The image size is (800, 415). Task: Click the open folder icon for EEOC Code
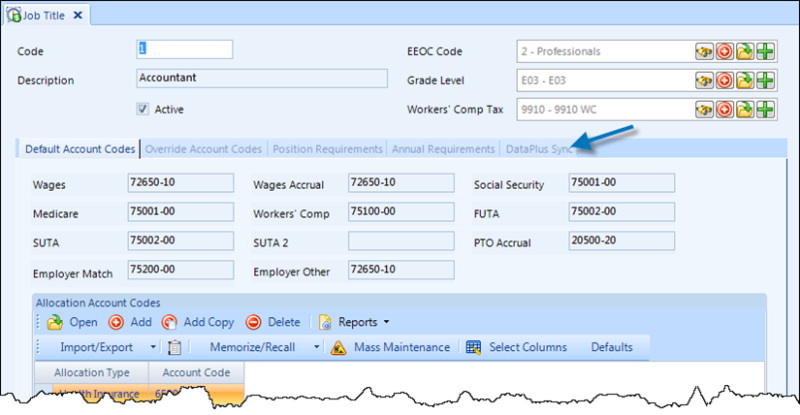(746, 51)
